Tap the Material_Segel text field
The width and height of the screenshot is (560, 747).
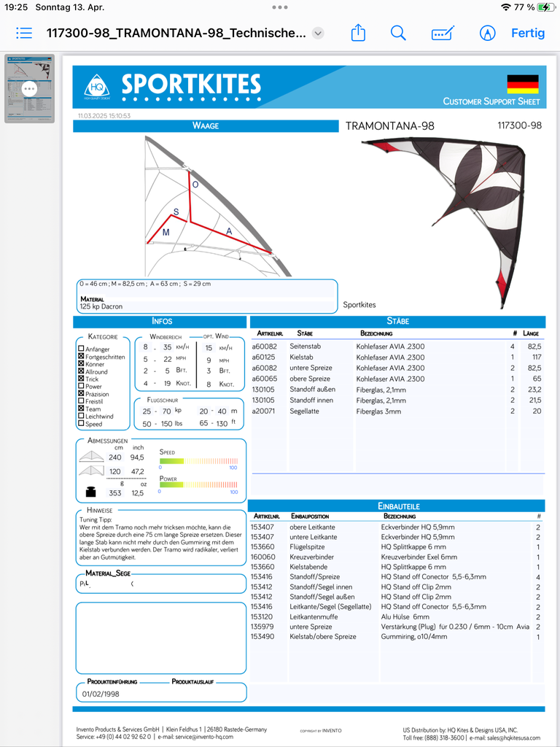point(160,584)
